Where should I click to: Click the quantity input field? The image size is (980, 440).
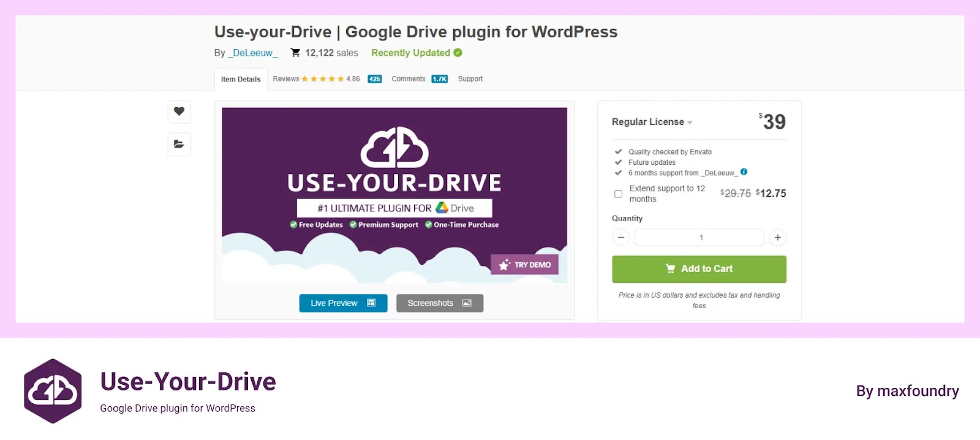[x=699, y=237]
